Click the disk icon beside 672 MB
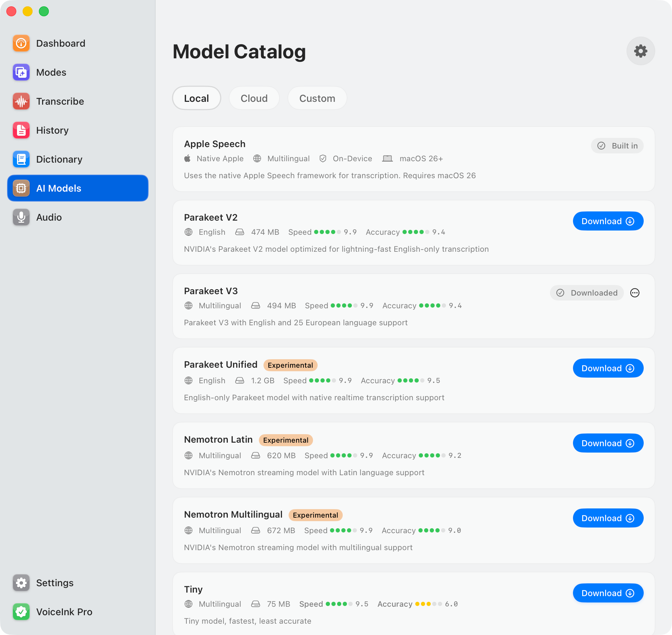 (256, 530)
